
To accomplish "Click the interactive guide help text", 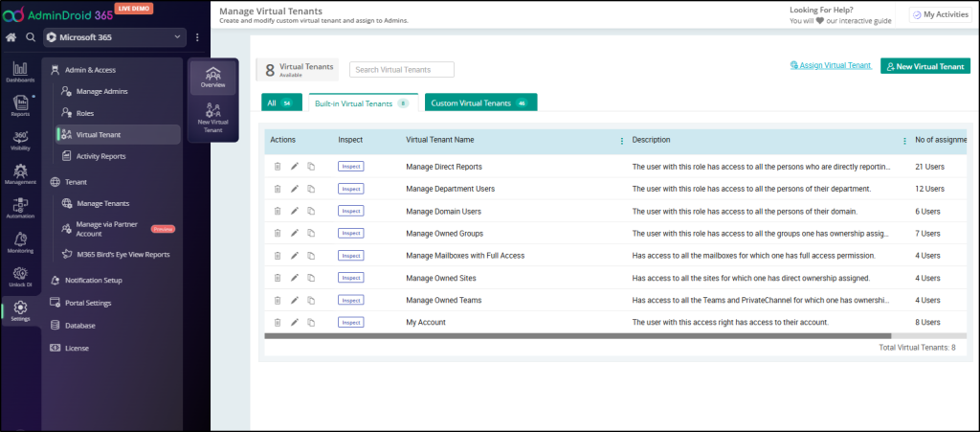I will (x=839, y=21).
